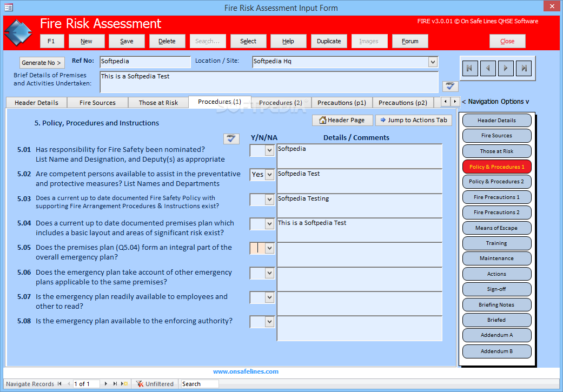Open www.onsafelines.com link
Viewport: 563px width, 392px height.
click(x=246, y=371)
